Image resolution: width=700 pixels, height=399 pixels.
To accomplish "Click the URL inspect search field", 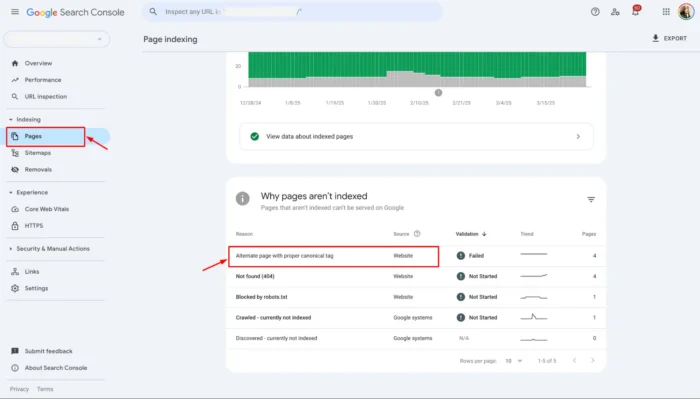I will point(292,12).
